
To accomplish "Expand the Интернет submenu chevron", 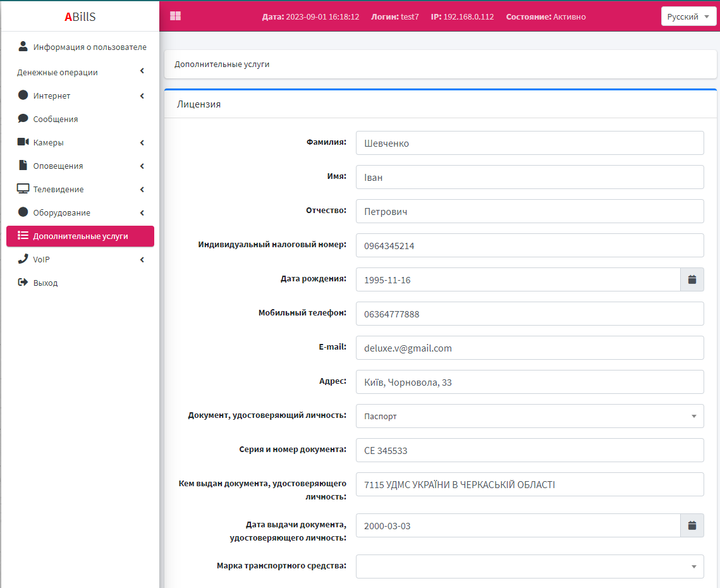I will (x=142, y=95).
